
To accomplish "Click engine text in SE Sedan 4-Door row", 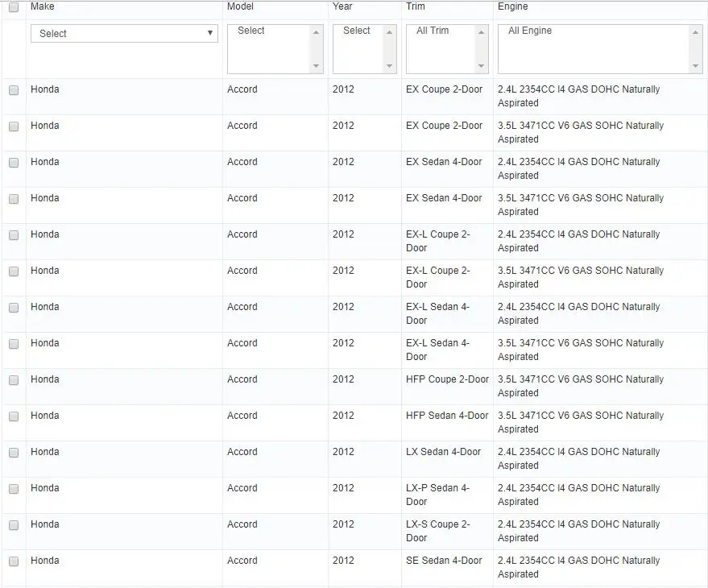I will [579, 567].
